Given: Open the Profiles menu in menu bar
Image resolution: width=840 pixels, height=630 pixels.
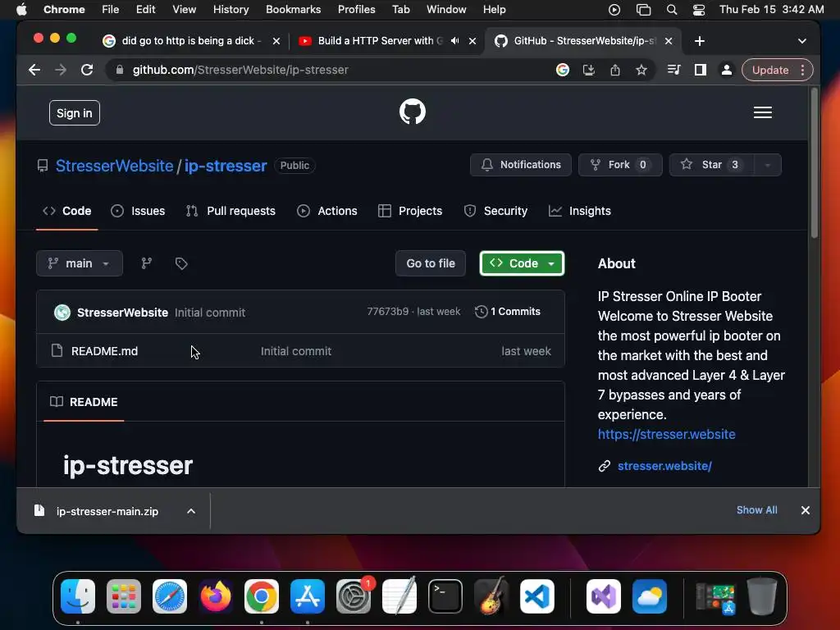Looking at the screenshot, I should pyautogui.click(x=356, y=10).
